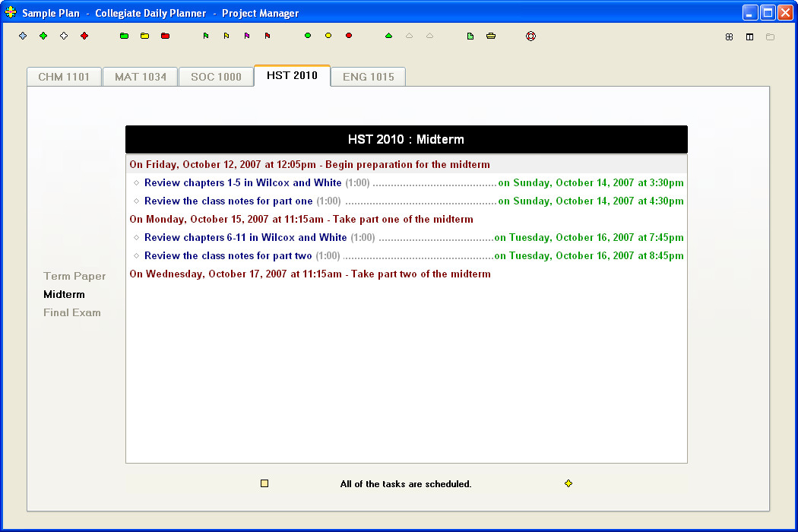Click the green folder toolbar icon
798x532 pixels.
tap(124, 36)
